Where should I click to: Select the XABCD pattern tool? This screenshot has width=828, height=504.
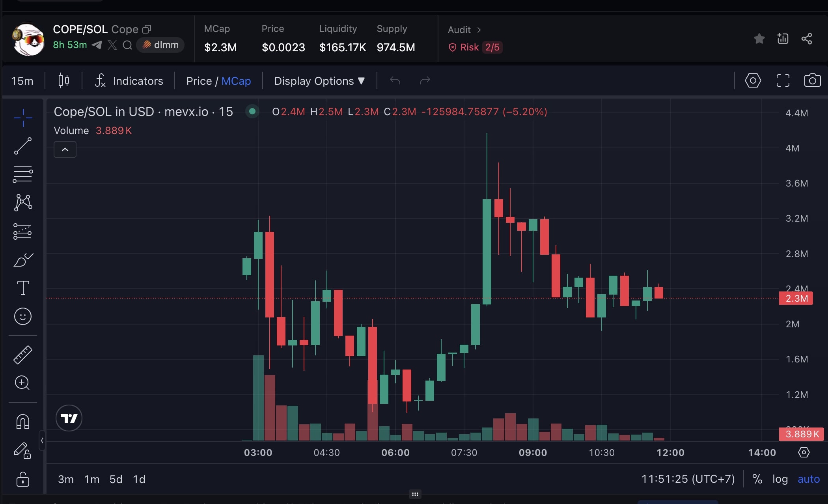tap(23, 203)
